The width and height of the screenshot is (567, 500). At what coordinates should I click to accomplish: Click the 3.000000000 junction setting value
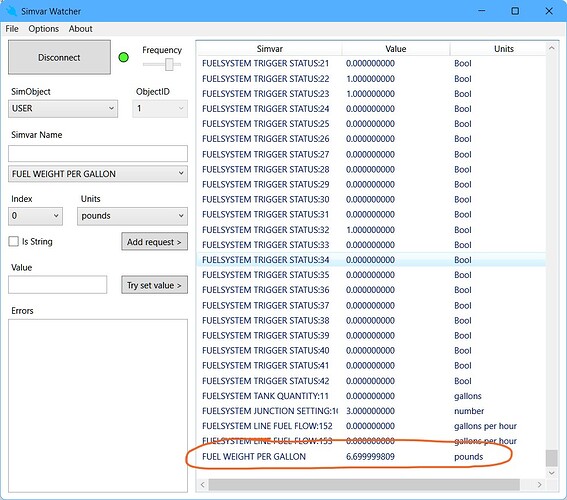(370, 411)
